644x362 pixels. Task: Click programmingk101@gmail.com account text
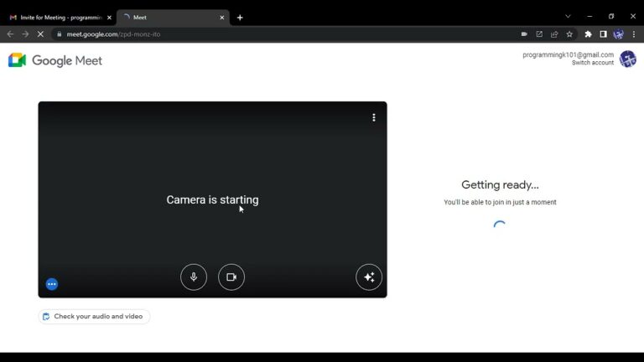pyautogui.click(x=568, y=55)
